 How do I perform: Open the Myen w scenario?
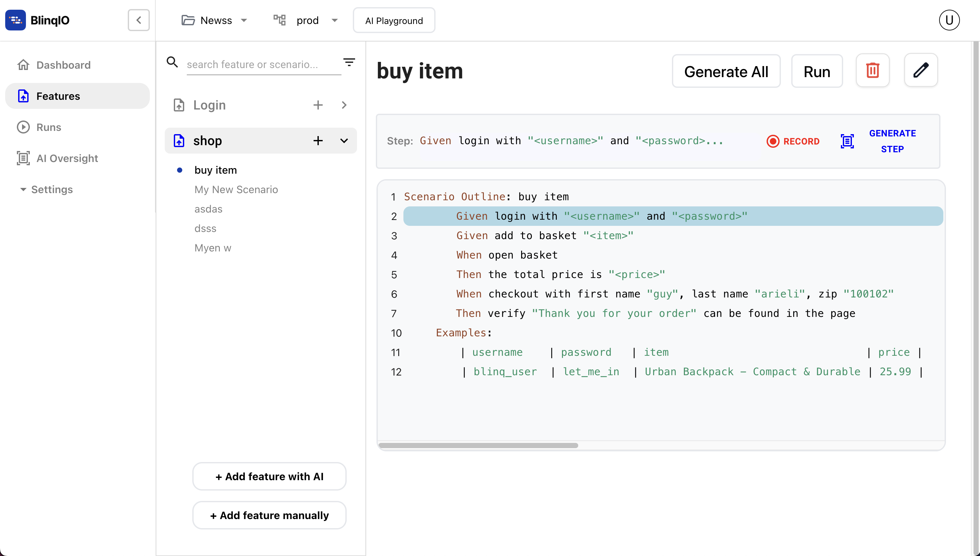tap(213, 248)
